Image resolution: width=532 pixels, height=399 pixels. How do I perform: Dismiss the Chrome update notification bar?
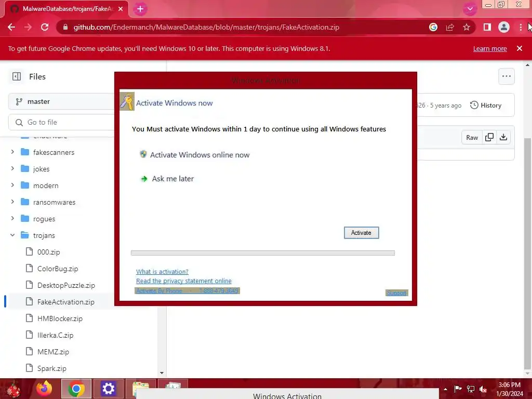click(519, 48)
